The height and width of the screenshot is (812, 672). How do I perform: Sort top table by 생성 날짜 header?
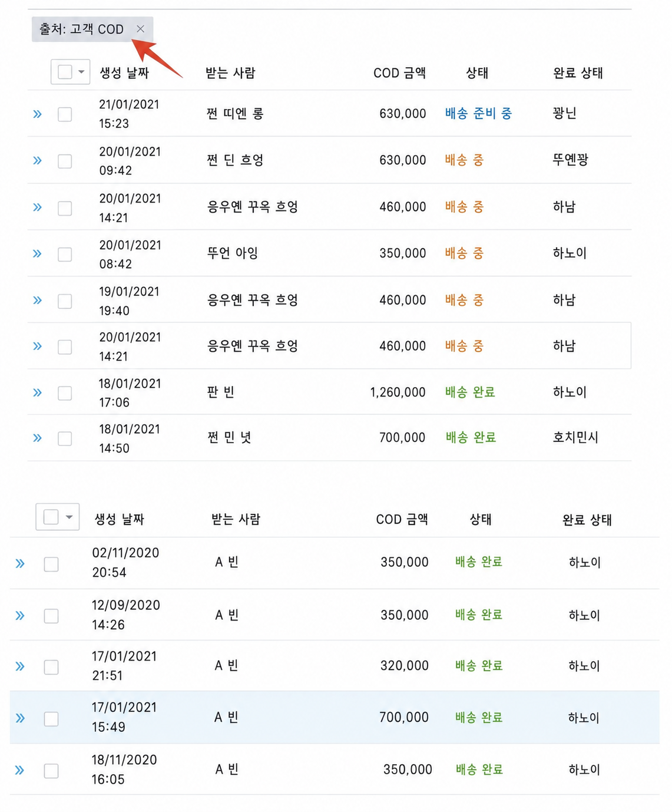click(x=124, y=72)
